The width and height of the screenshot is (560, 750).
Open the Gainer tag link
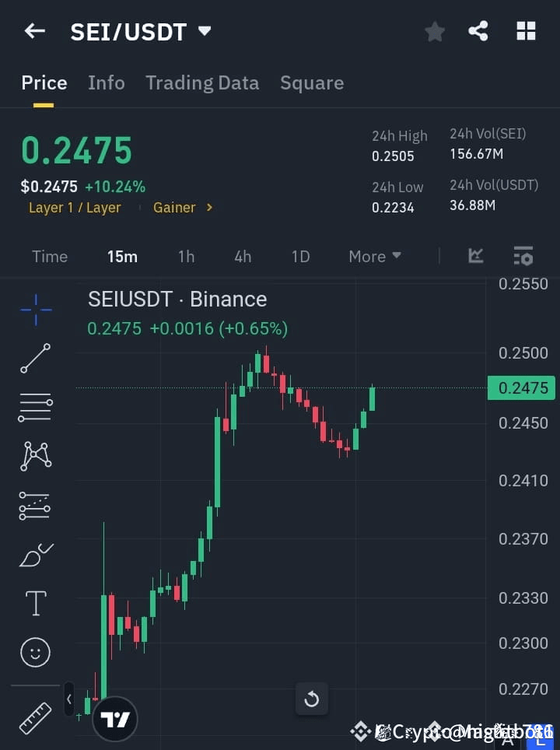[174, 208]
